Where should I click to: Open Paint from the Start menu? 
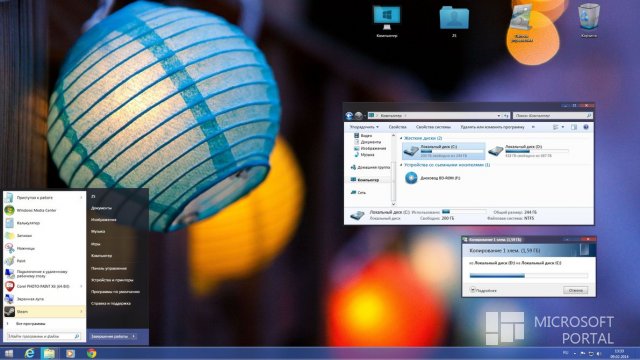[21, 261]
